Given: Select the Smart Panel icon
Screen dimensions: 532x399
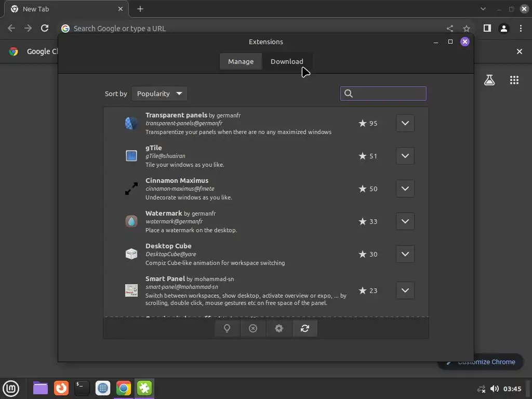Looking at the screenshot, I should (131, 290).
